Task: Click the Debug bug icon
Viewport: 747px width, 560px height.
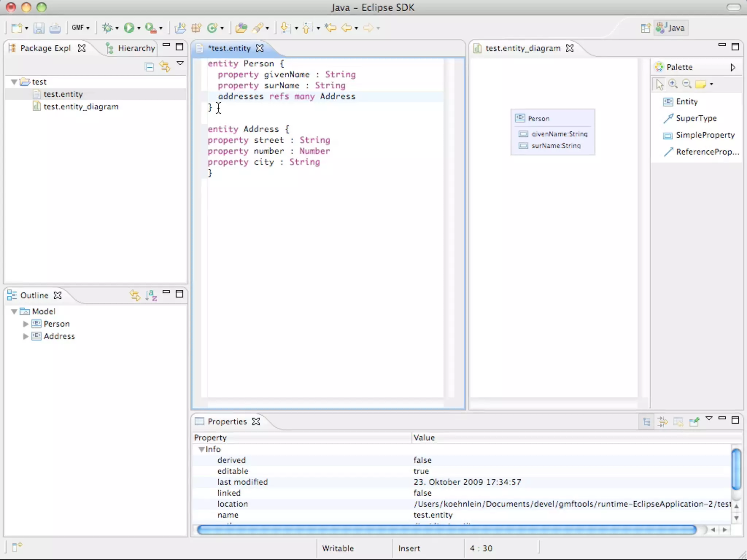Action: (x=107, y=28)
